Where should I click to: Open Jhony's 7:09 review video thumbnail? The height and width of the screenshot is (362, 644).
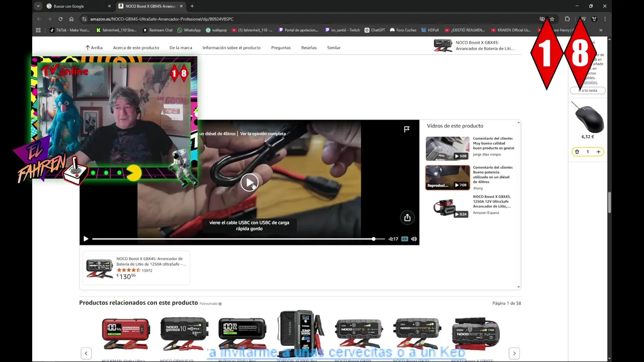tap(447, 177)
